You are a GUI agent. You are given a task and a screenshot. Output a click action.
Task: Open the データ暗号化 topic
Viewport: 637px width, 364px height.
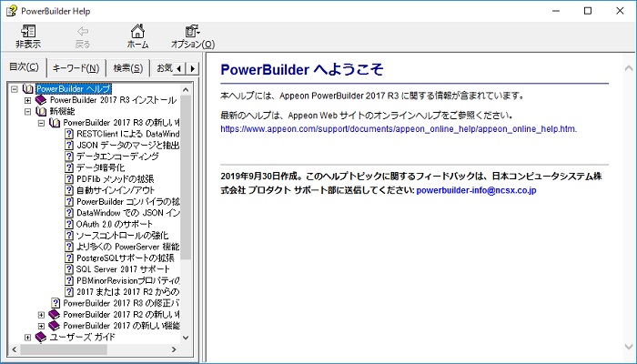[x=100, y=167]
